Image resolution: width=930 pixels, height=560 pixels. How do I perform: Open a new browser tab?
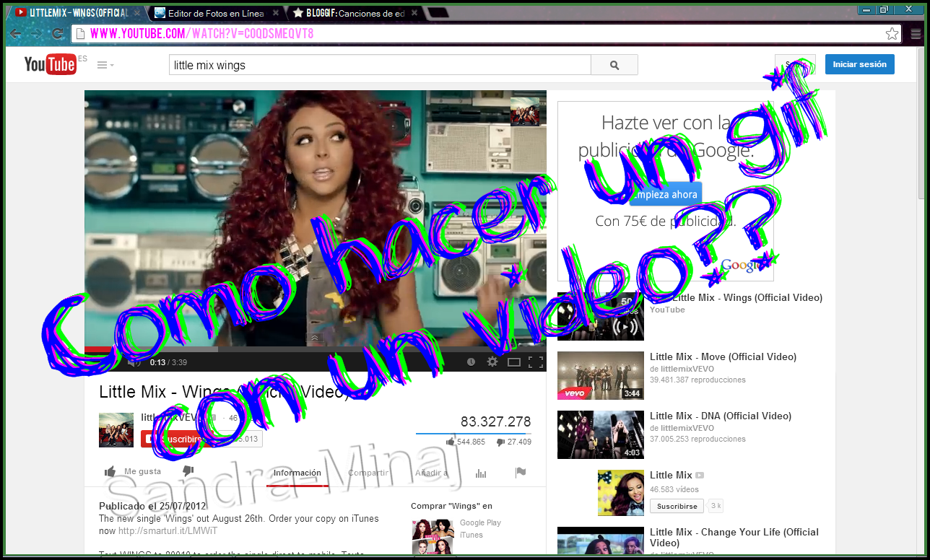(438, 13)
